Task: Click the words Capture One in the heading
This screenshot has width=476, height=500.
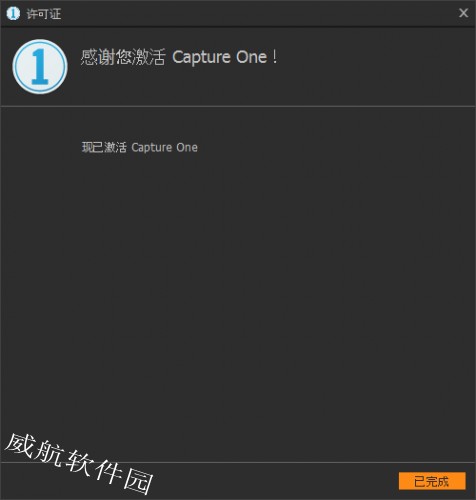Action: click(219, 57)
